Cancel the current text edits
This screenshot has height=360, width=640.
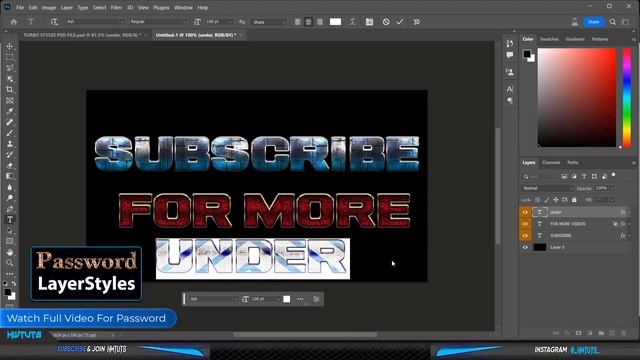386,22
